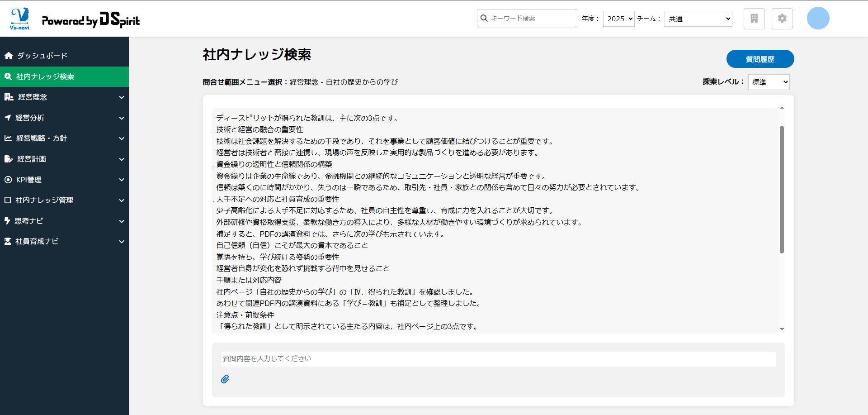This screenshot has height=415, width=868.
Task: Expand the 経営戦略・方針 chevron
Action: (122, 138)
